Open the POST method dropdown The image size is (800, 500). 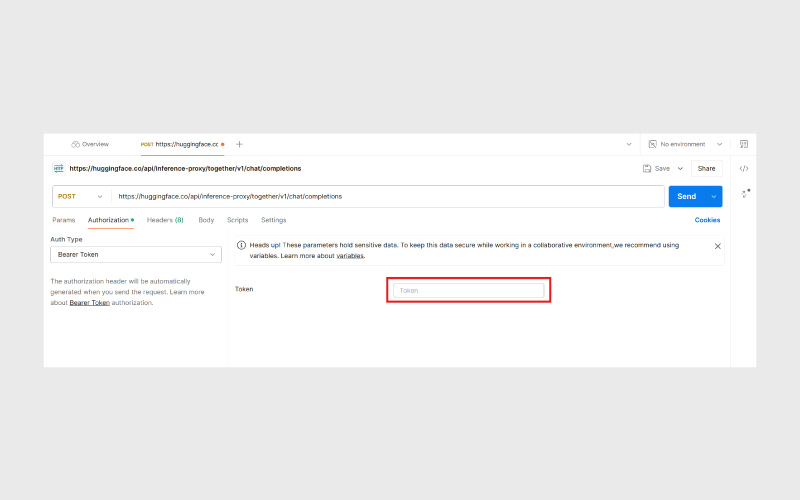tap(80, 196)
